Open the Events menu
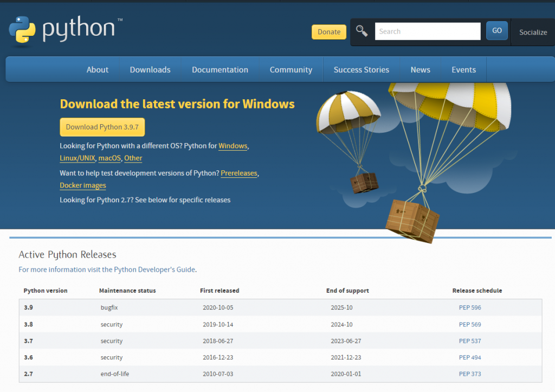Viewport: 555px width, 392px height. click(x=464, y=70)
